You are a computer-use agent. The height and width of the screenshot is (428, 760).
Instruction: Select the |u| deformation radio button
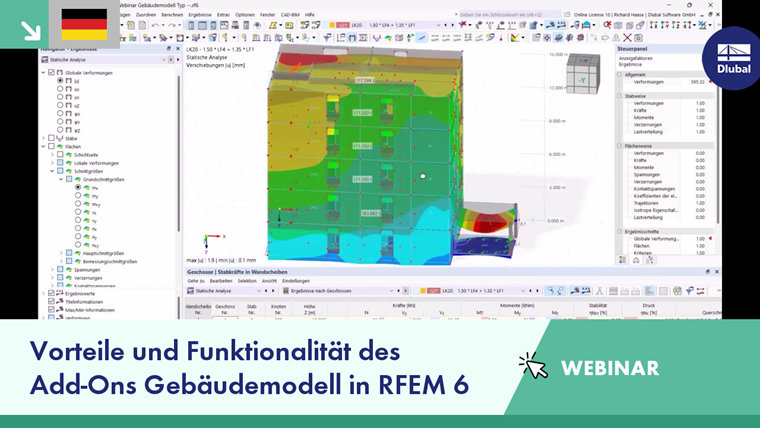(60, 80)
